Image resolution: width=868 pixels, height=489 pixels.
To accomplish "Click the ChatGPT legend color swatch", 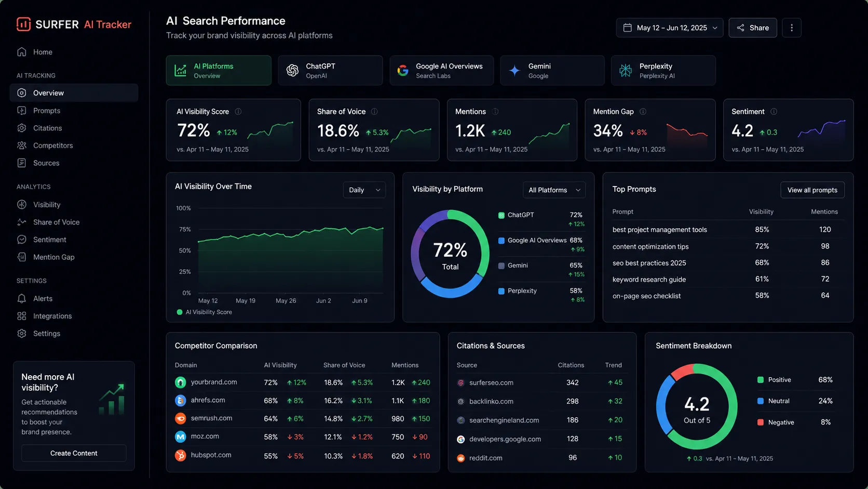I will pyautogui.click(x=501, y=215).
